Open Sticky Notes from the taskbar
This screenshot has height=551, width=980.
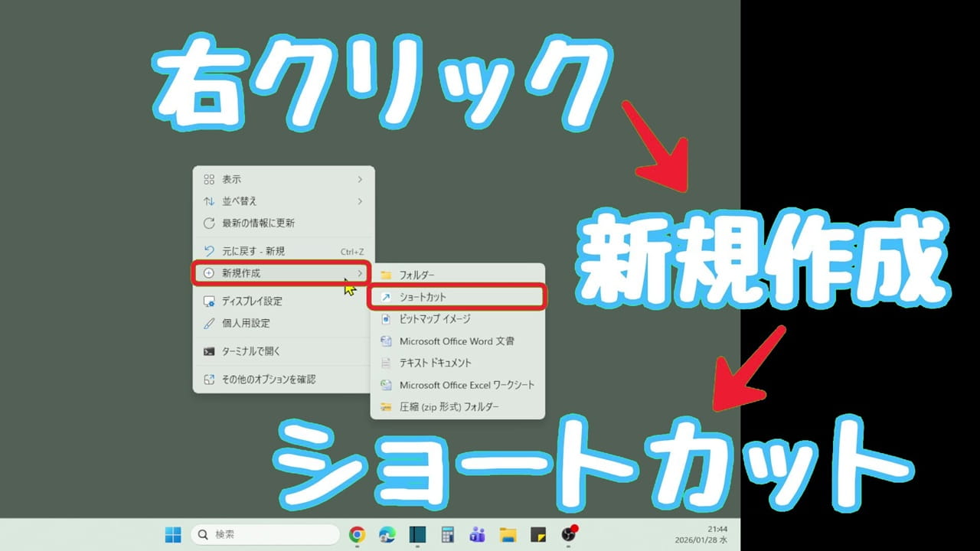click(539, 534)
